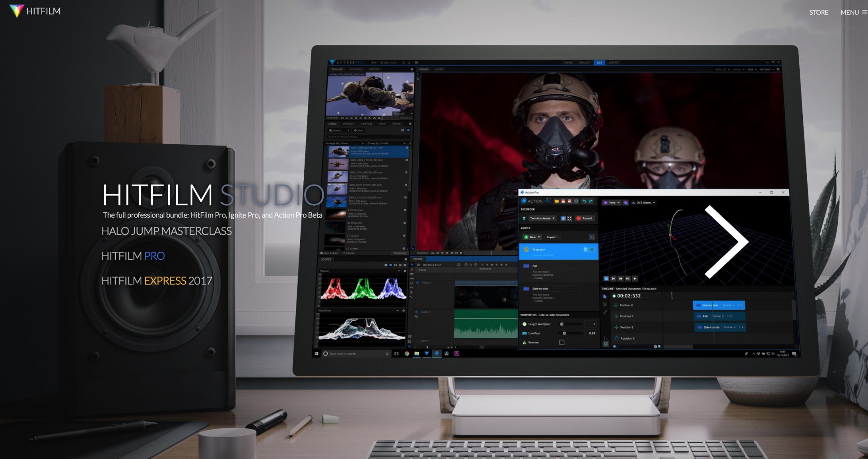Click the Action Pro settings gear icon
The image size is (868, 459).
(x=576, y=201)
